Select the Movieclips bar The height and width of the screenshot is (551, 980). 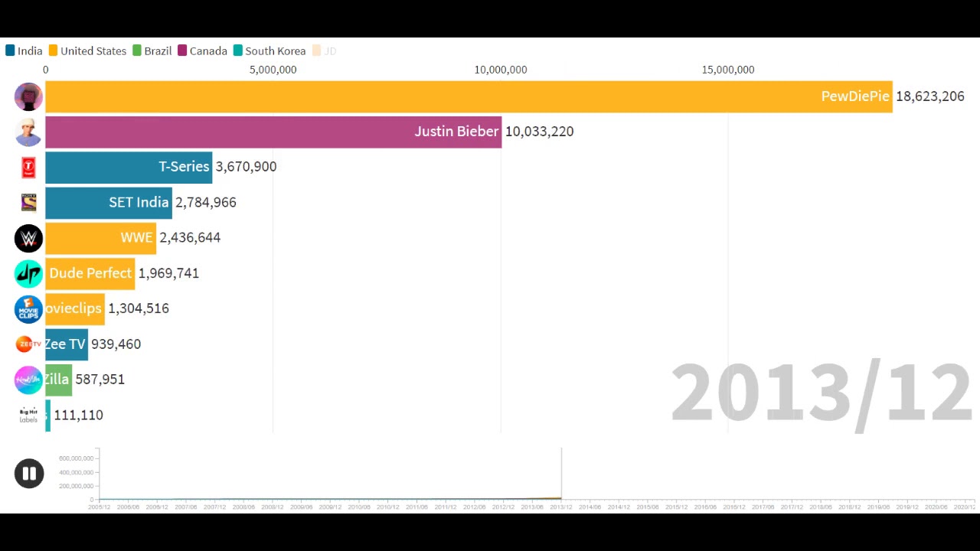pos(75,308)
